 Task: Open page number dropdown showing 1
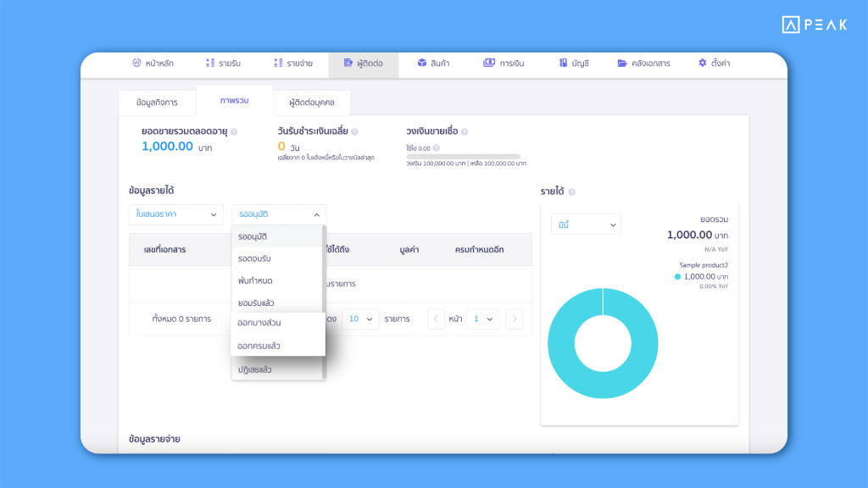coord(482,319)
